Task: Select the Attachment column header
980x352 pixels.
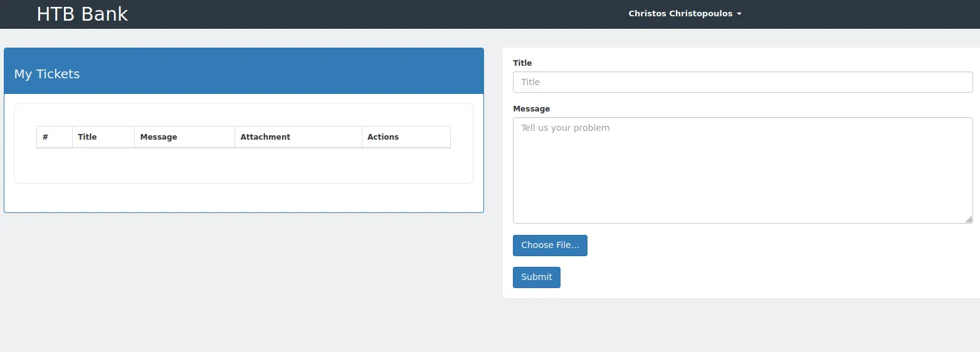Action: [x=265, y=137]
